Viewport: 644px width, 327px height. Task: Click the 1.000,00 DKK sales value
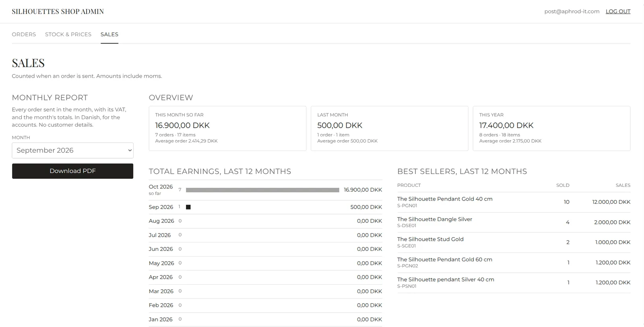pos(613,242)
